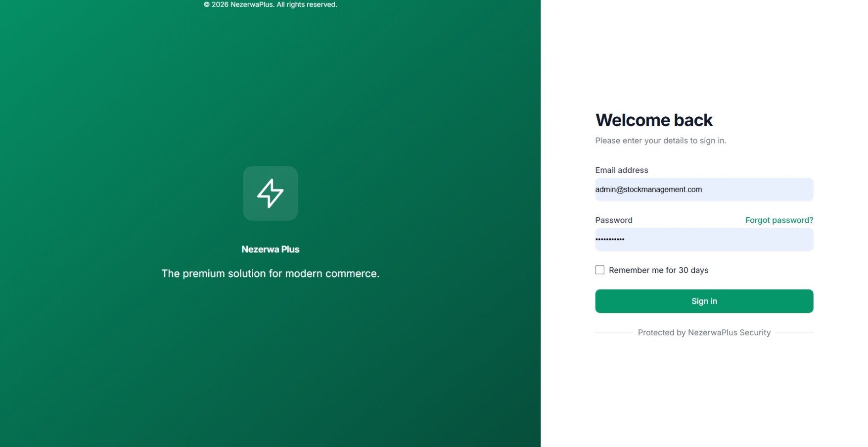Click the 'Please enter your details' subtitle
Viewport: 868px width, 447px height.
(x=660, y=141)
